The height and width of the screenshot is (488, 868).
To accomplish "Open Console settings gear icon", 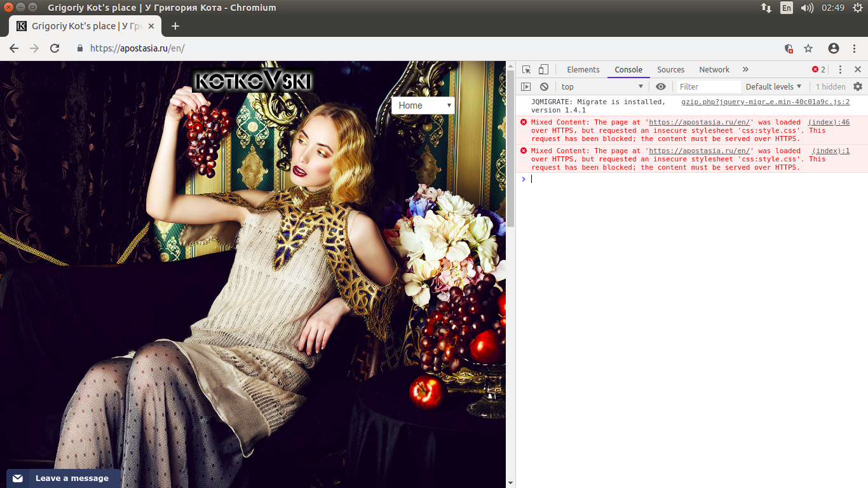I will [x=858, y=87].
